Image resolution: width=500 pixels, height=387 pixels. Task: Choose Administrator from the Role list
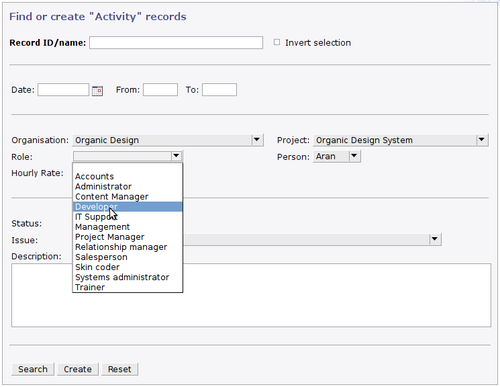pyautogui.click(x=127, y=186)
